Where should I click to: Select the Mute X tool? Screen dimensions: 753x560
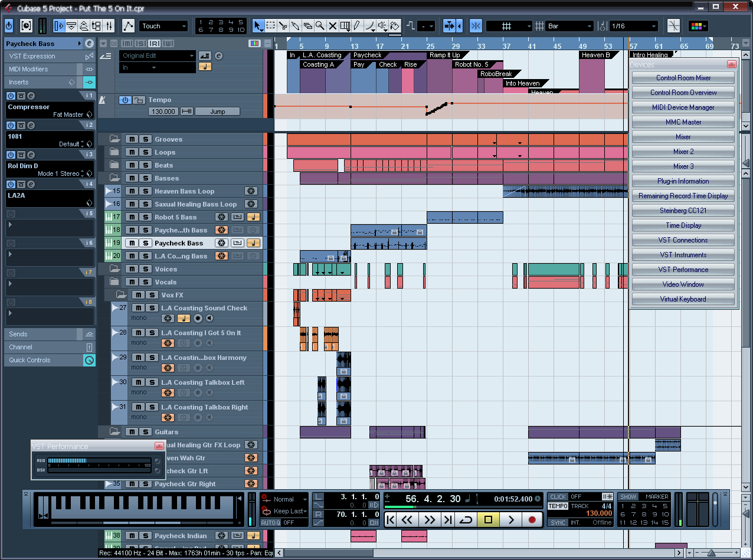coord(333,26)
